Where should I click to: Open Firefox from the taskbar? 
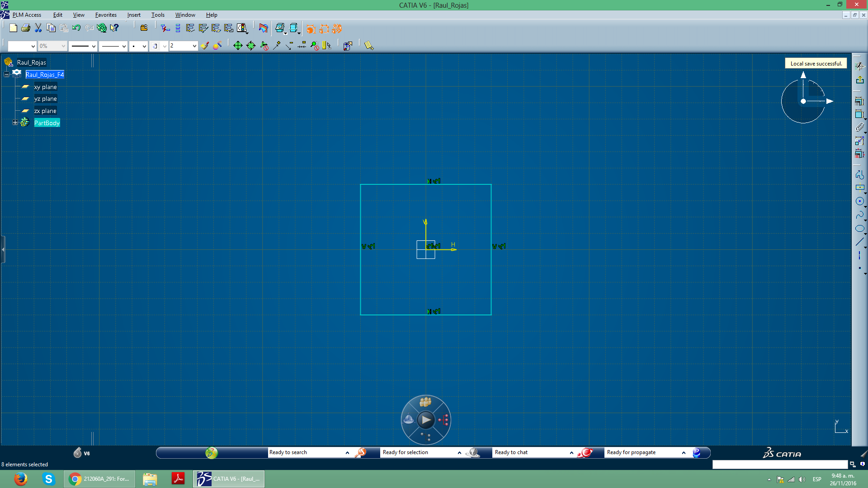click(21, 479)
